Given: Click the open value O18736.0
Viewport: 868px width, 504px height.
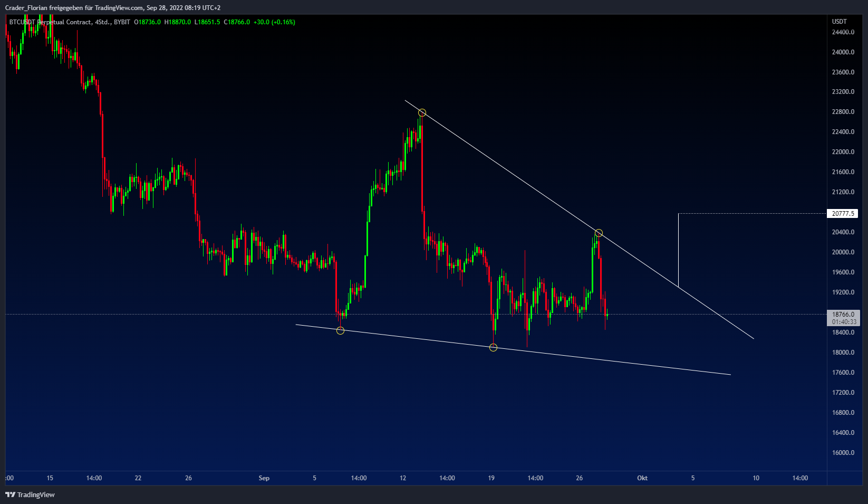Looking at the screenshot, I should (x=147, y=22).
